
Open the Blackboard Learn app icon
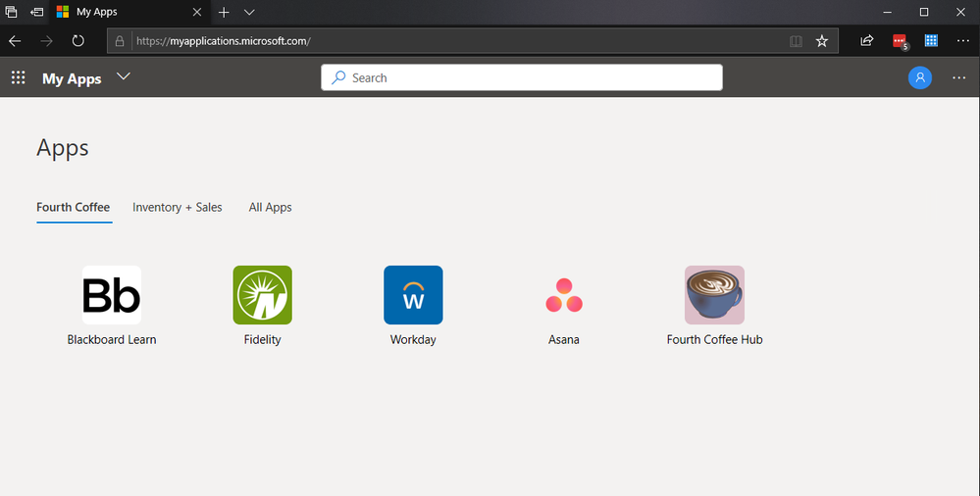click(112, 295)
